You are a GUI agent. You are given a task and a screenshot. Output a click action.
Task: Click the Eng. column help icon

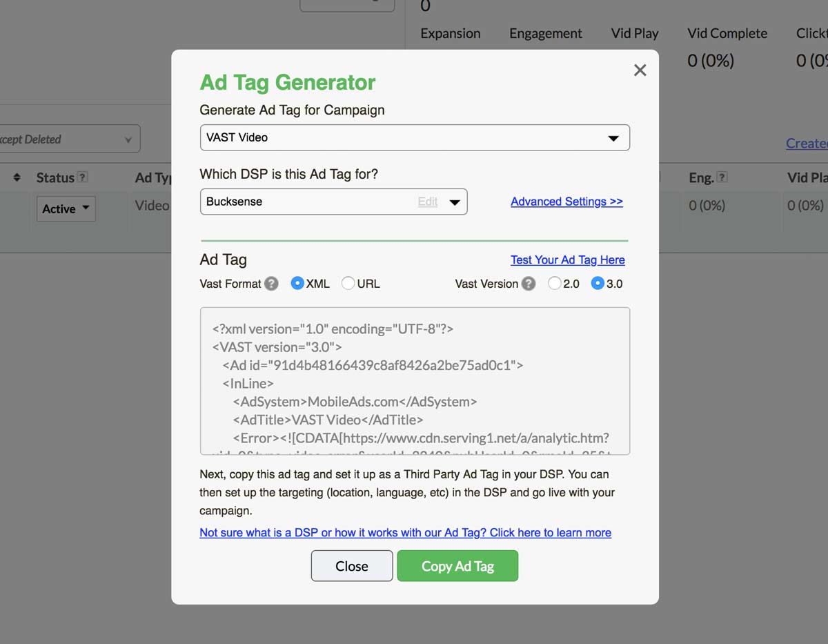(722, 177)
